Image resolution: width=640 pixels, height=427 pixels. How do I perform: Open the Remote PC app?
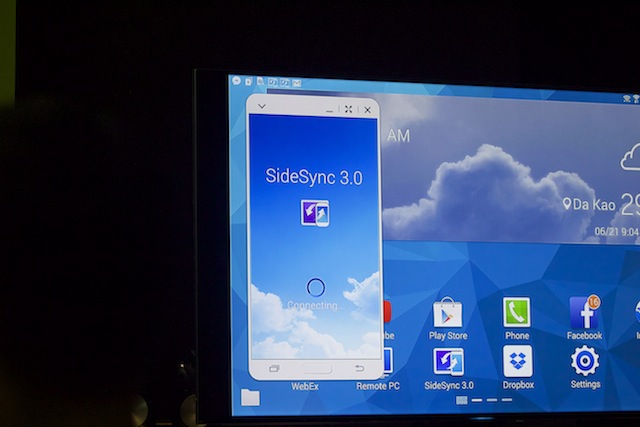378,386
